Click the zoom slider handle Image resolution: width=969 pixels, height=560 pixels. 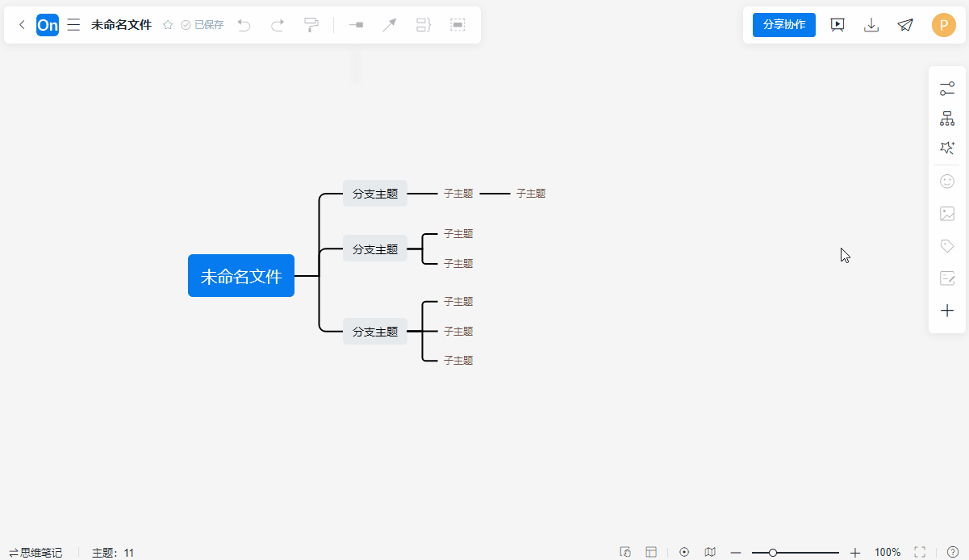click(x=773, y=553)
